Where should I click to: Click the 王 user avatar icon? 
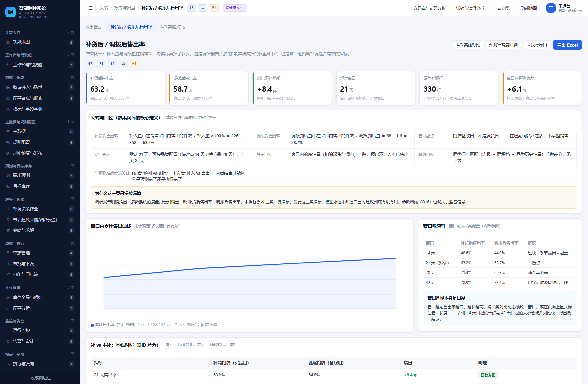click(551, 8)
